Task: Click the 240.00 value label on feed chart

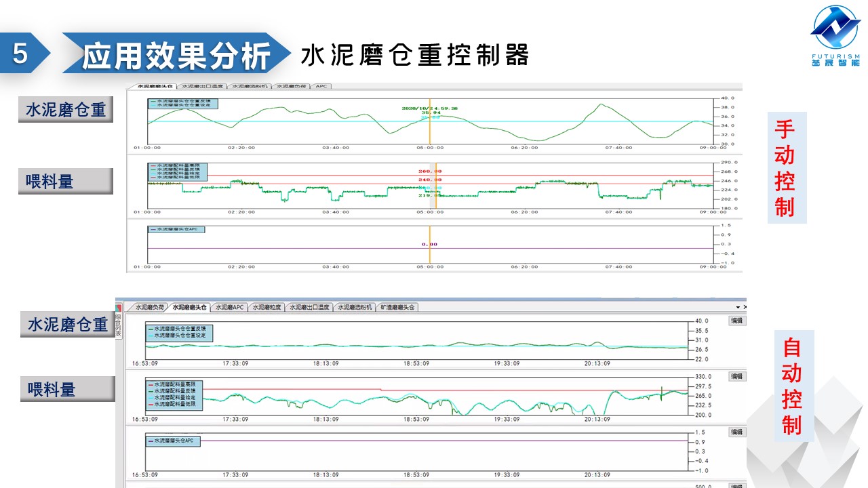Action: pyautogui.click(x=430, y=180)
